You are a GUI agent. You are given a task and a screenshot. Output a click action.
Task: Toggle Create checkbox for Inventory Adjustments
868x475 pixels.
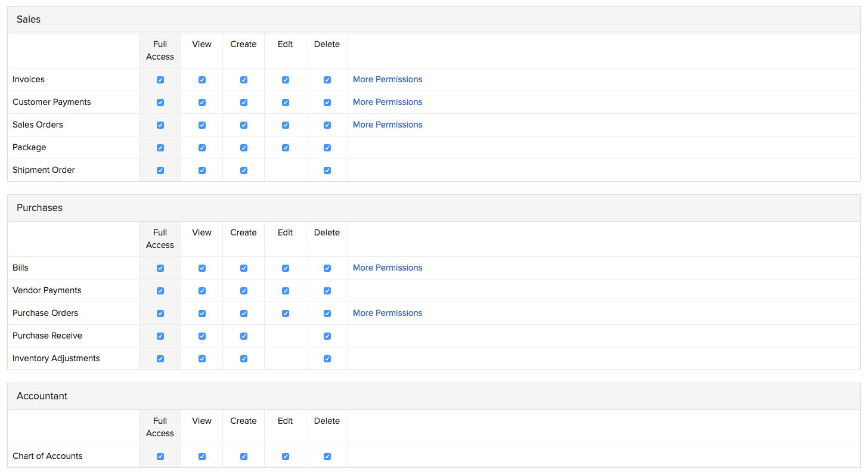pyautogui.click(x=244, y=359)
